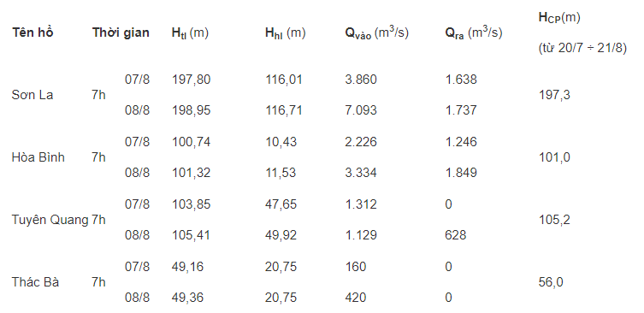Click the Qvào (m3/s) column header
Screen dimensions: 644x313
coord(376,32)
